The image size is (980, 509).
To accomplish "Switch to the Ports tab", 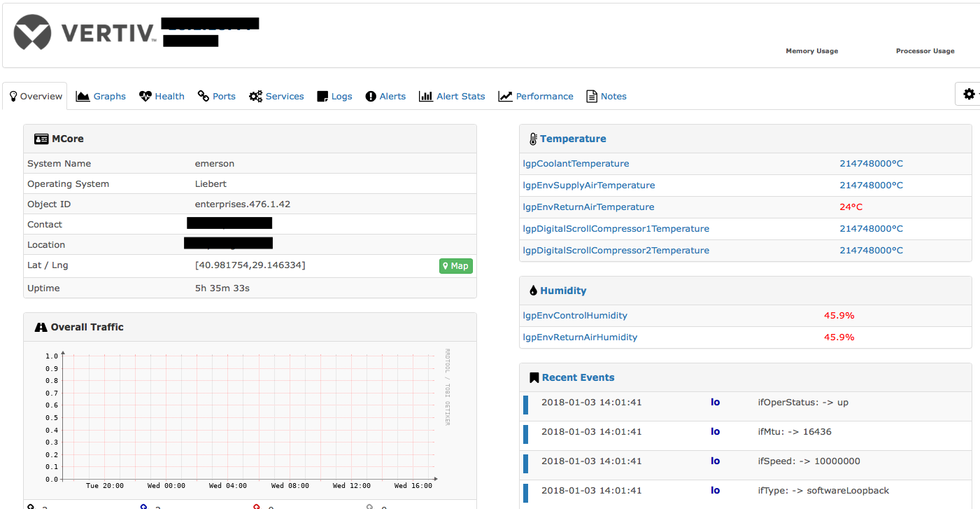I will [217, 96].
